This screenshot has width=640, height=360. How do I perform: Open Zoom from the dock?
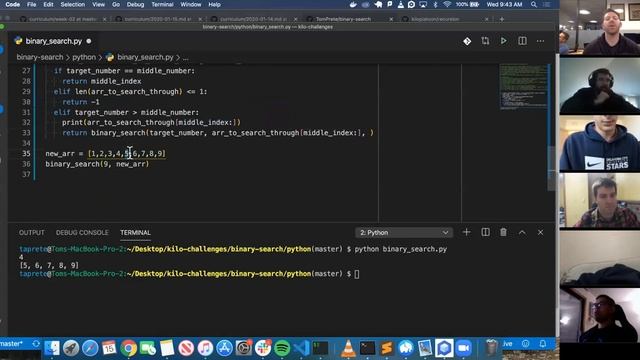463,348
